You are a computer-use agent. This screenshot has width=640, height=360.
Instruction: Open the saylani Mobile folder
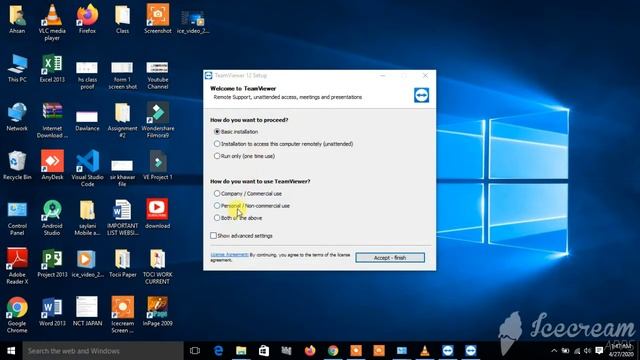tap(87, 218)
